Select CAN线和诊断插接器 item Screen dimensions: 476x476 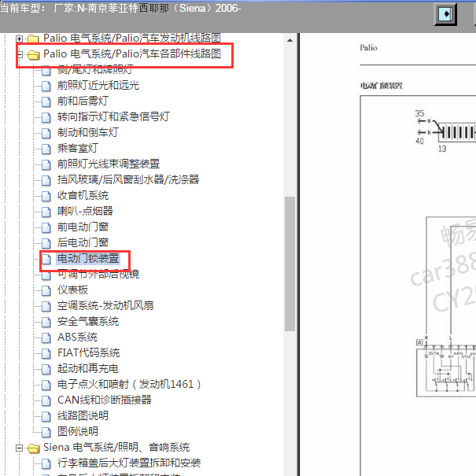105,400
